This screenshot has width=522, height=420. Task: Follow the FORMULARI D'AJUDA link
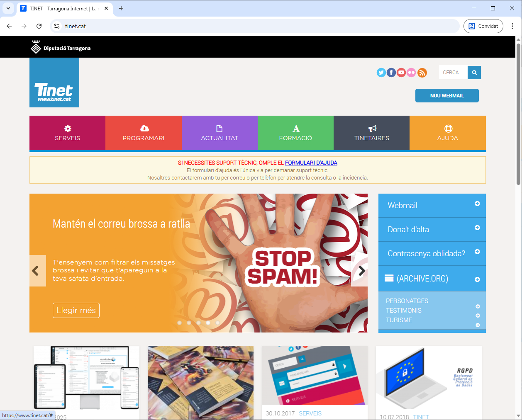[311, 163]
